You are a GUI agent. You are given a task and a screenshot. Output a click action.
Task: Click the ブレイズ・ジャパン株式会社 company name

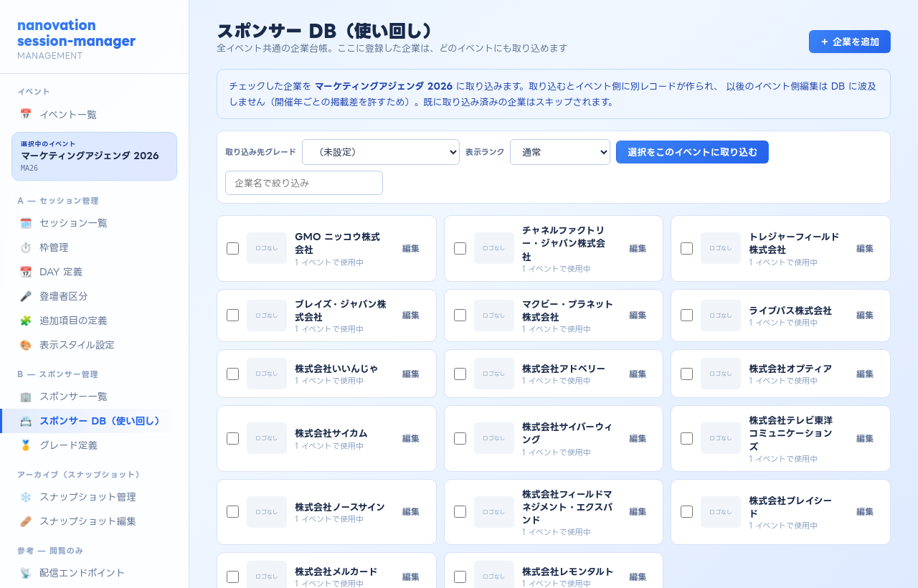point(341,310)
